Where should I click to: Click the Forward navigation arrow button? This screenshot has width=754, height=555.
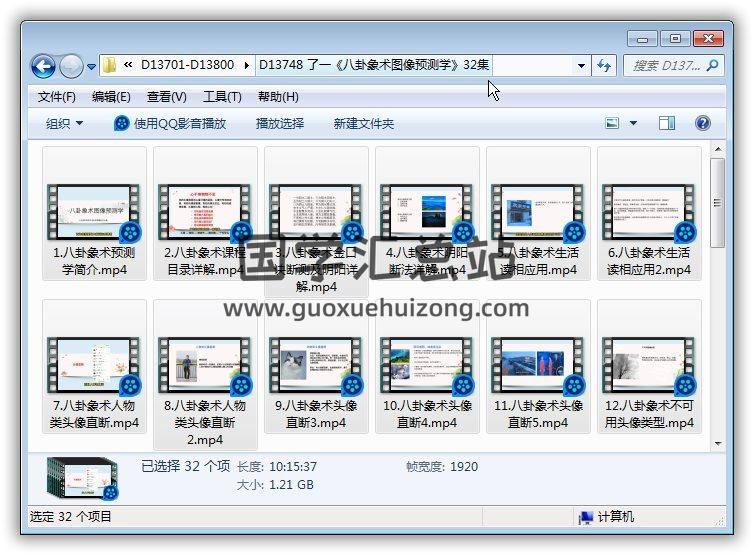71,66
